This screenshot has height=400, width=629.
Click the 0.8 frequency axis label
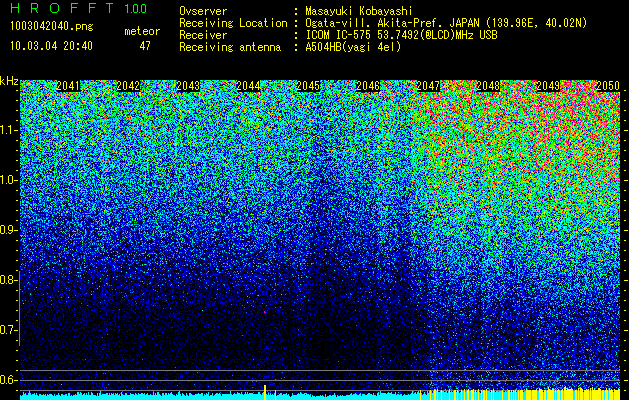pyautogui.click(x=7, y=280)
